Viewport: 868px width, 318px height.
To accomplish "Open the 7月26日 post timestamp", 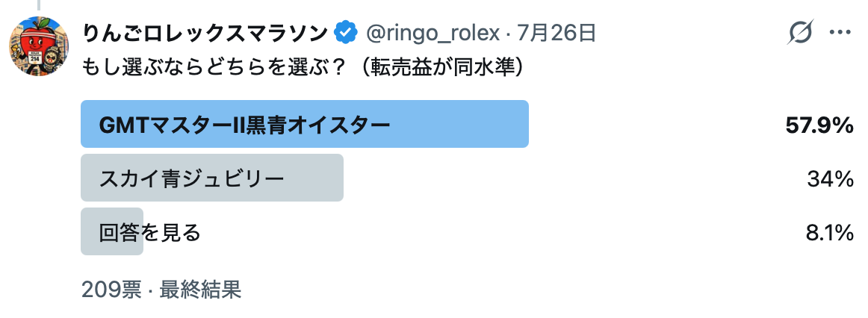I will tap(556, 34).
